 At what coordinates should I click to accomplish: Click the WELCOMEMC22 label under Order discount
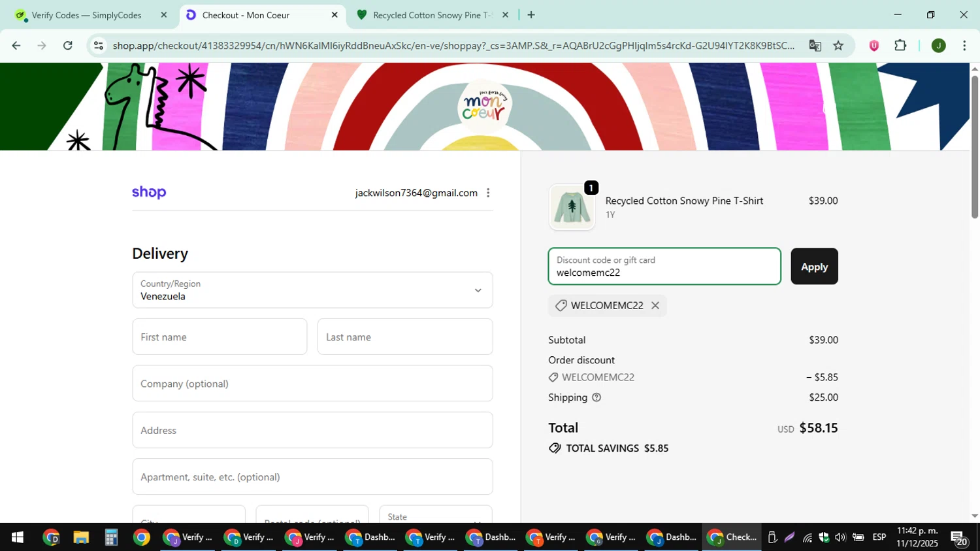(598, 377)
